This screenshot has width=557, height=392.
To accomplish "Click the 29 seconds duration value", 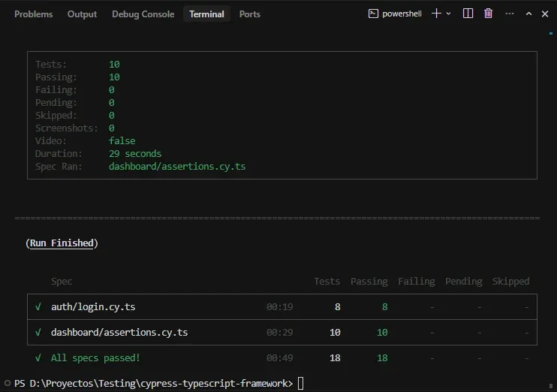I will (x=135, y=153).
